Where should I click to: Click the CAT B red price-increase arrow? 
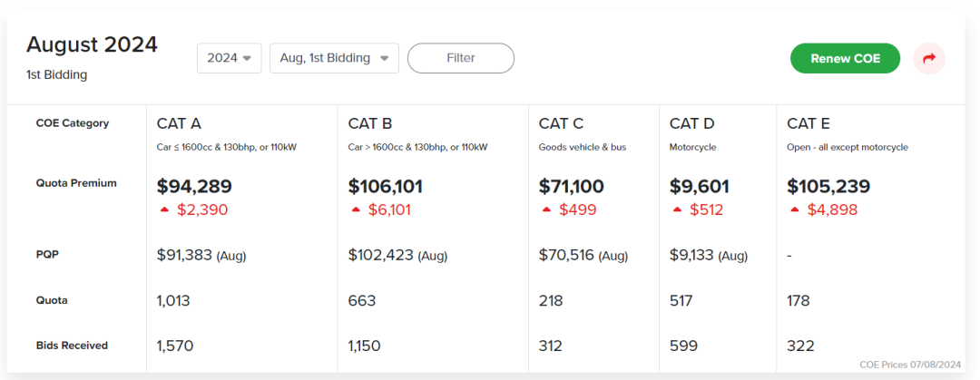click(x=356, y=209)
